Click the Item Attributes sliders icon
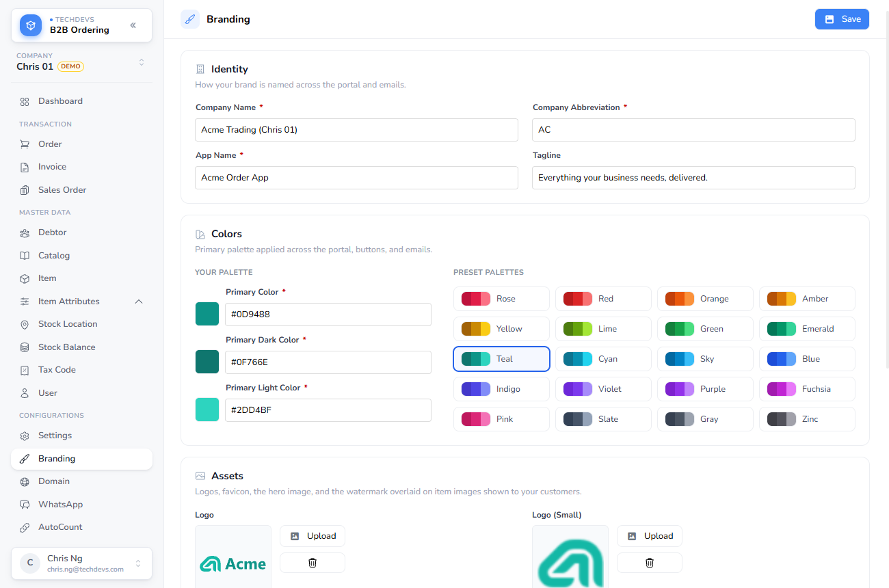Viewport: 889px width, 588px height. coord(25,302)
